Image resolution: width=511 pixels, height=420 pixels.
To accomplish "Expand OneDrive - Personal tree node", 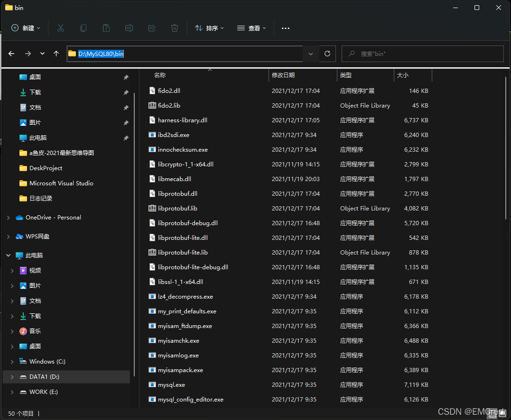I will 9,218.
